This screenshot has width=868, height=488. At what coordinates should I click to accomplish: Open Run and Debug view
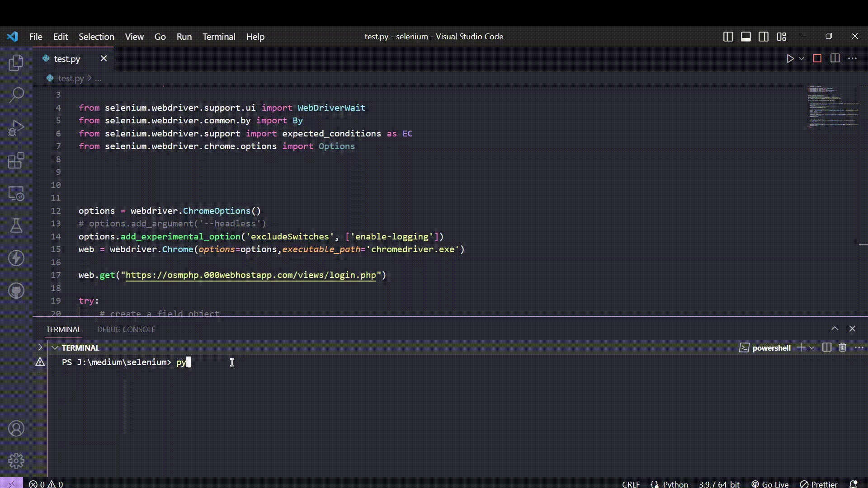point(16,128)
